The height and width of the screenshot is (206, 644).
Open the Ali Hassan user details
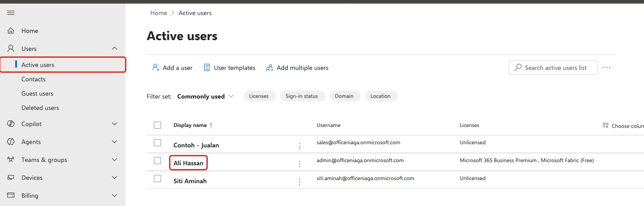click(188, 163)
